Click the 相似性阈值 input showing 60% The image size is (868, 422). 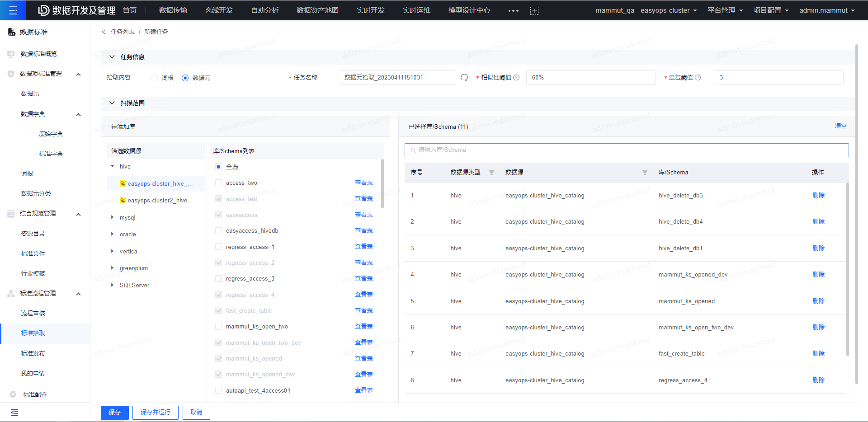(591, 77)
